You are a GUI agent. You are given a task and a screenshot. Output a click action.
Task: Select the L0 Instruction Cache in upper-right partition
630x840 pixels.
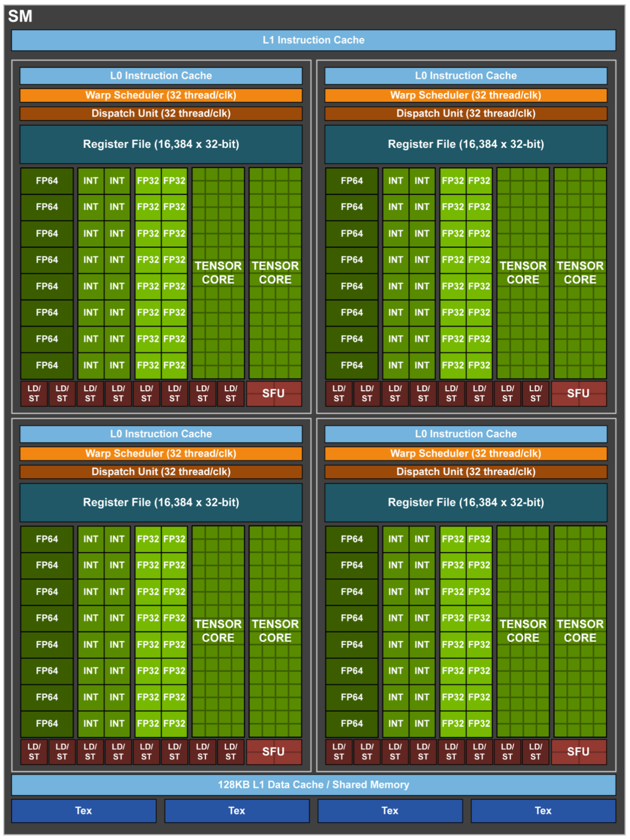[x=466, y=76]
